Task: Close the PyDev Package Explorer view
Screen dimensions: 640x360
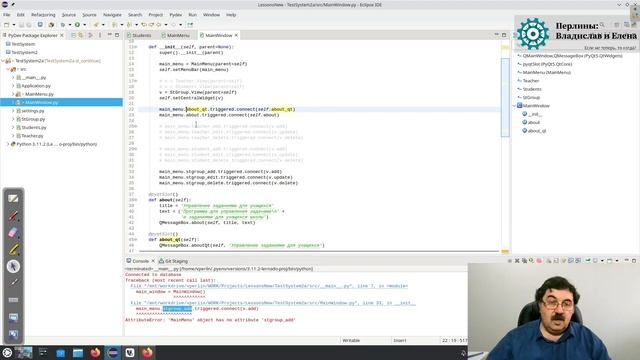Action: coord(62,36)
